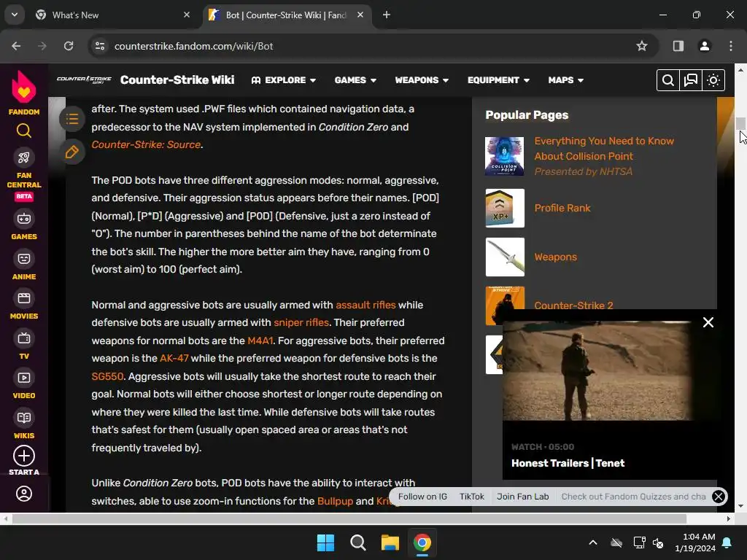Viewport: 747px width, 560px height.
Task: Expand the Equipment menu
Action: pyautogui.click(x=498, y=80)
